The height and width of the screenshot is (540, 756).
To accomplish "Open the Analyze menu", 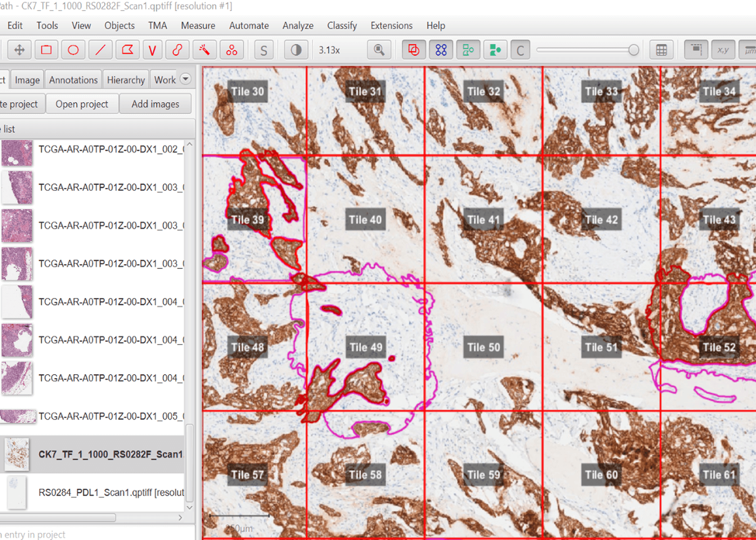I will (298, 25).
